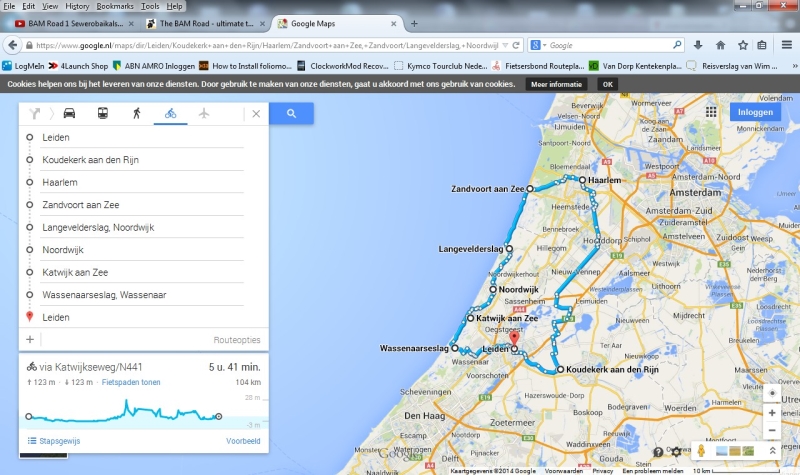This screenshot has height=475, width=800.
Task: Click the Inloggen sign-in button
Action: coord(755,112)
